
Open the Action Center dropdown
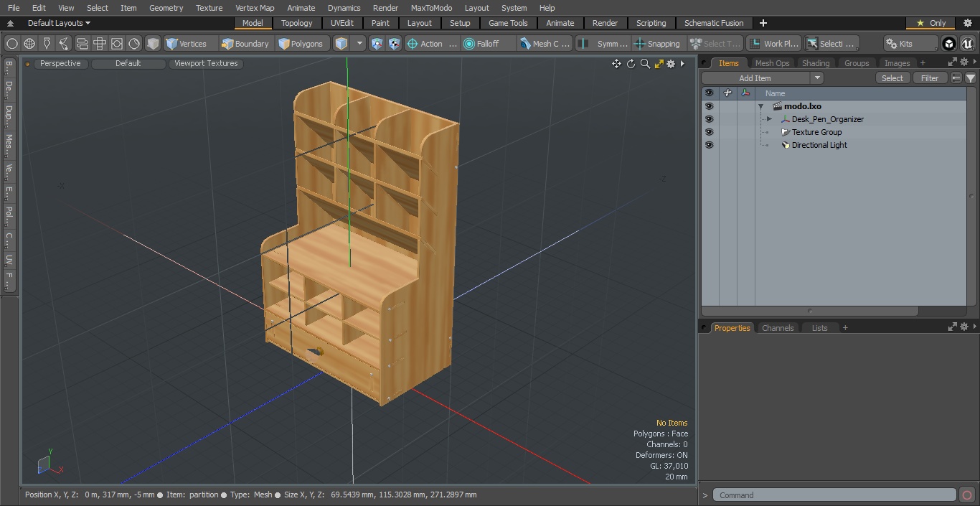[432, 44]
